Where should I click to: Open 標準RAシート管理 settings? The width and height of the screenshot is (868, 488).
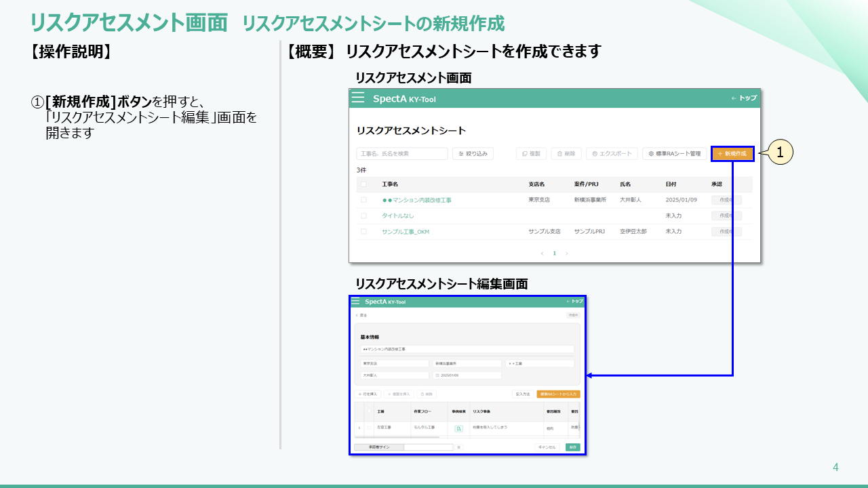click(674, 154)
